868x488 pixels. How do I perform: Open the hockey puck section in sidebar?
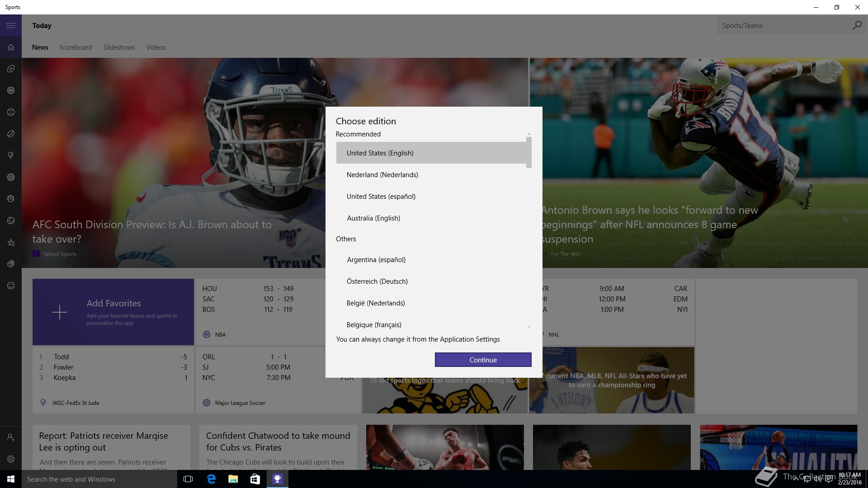pyautogui.click(x=11, y=134)
